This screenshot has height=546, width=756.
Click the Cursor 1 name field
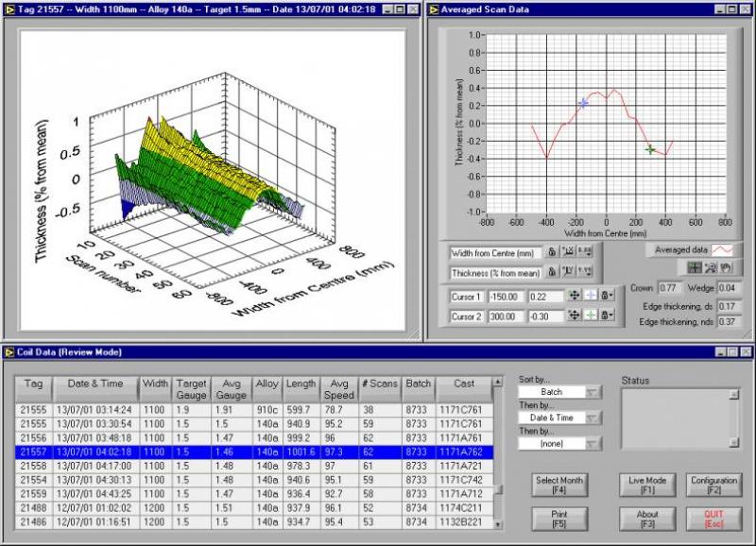click(x=466, y=297)
